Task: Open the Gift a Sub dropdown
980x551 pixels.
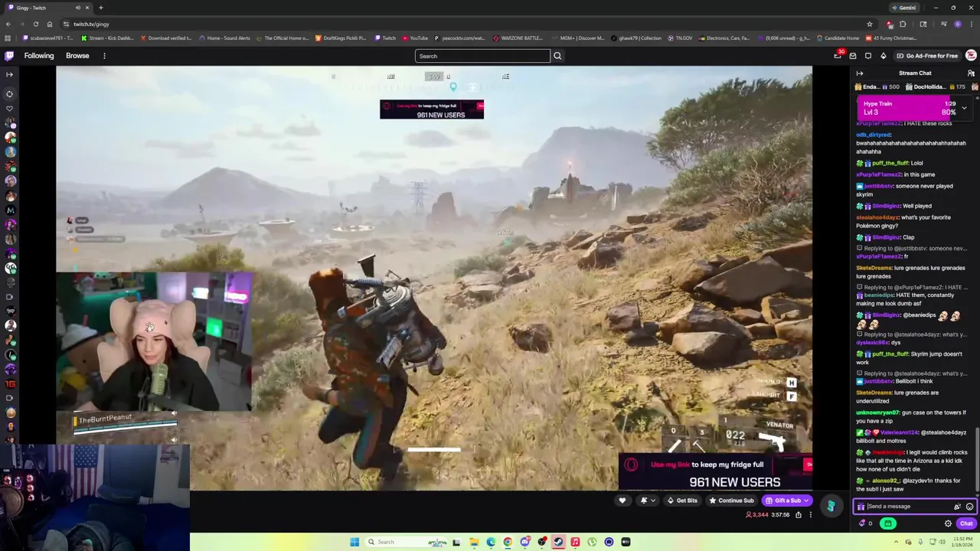Action: pyautogui.click(x=786, y=500)
